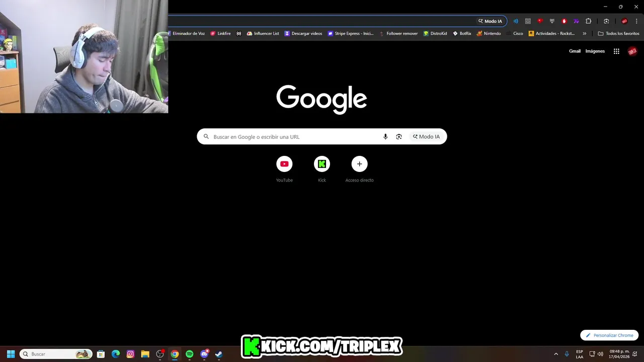
Task: Open the DistroKid bookmark
Action: point(435,34)
